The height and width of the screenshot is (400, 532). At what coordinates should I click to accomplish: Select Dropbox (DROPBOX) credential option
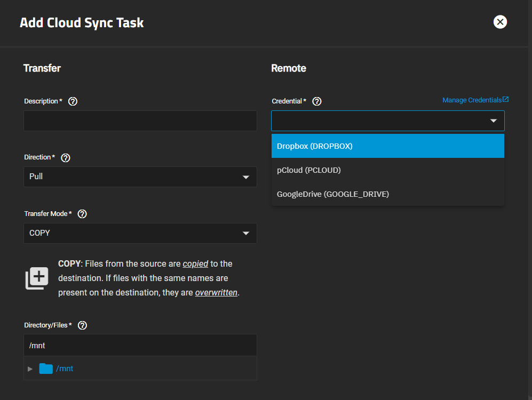388,146
